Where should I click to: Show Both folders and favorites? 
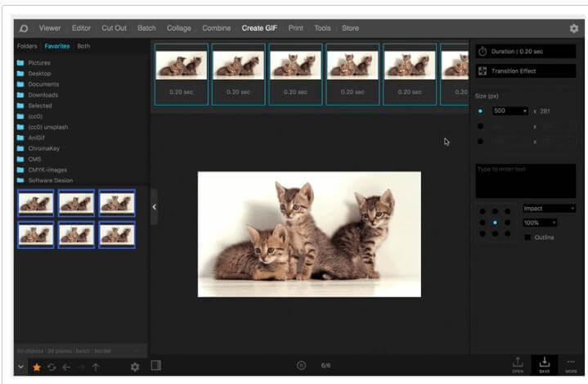coord(83,46)
